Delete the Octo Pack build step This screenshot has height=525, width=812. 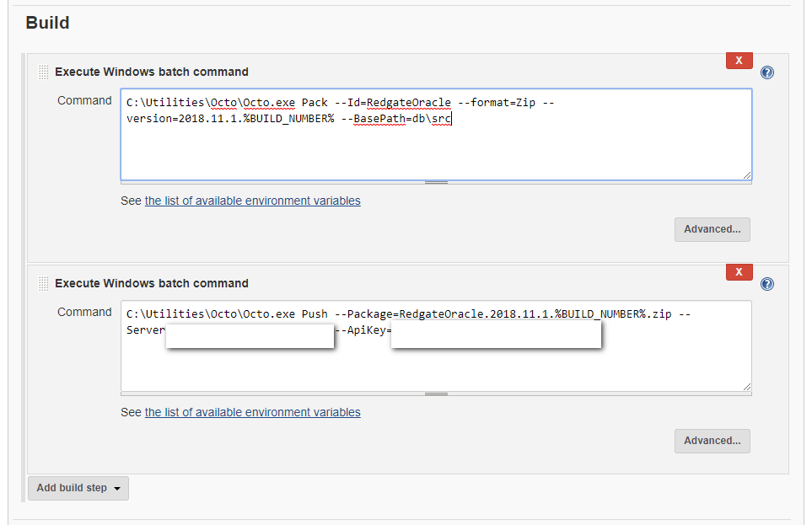click(739, 61)
